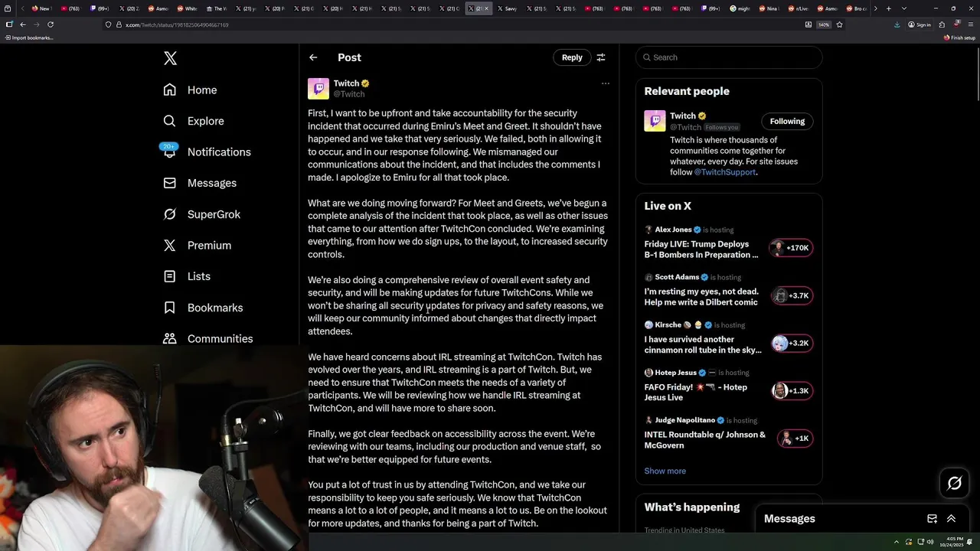
Task: Open Lists in the sidebar
Action: (187, 276)
